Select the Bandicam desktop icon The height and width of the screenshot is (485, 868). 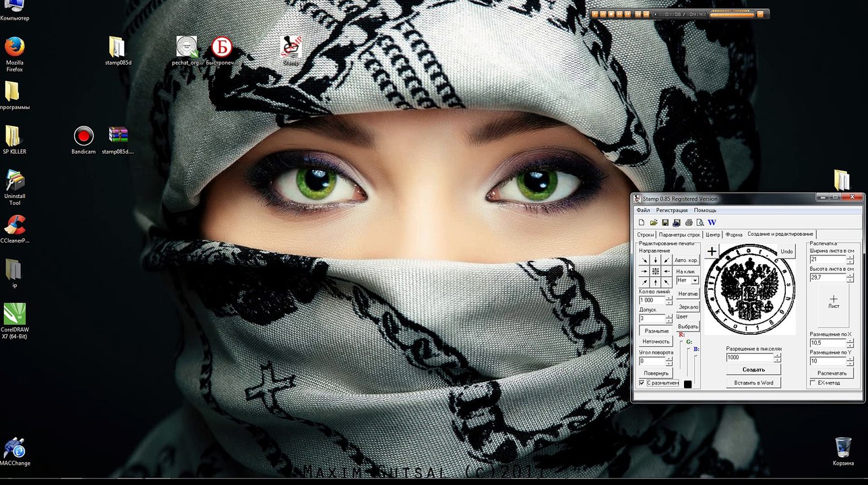pos(84,140)
